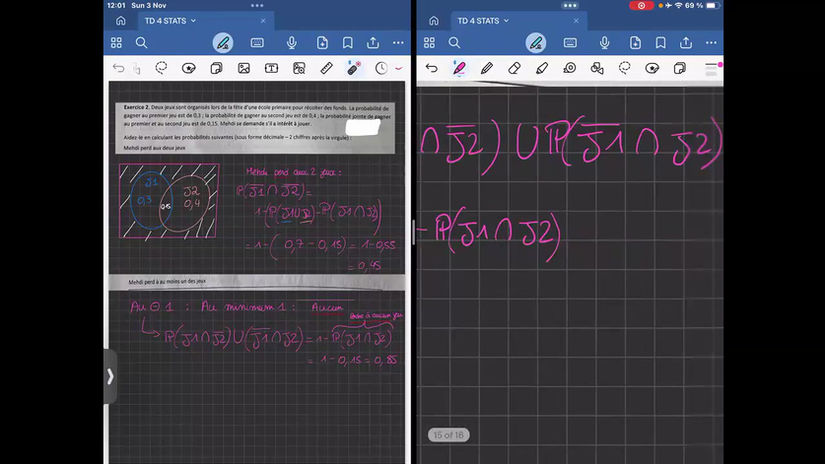This screenshot has width=825, height=464.
Task: Open multitasking dots above left window
Action: [257, 5]
